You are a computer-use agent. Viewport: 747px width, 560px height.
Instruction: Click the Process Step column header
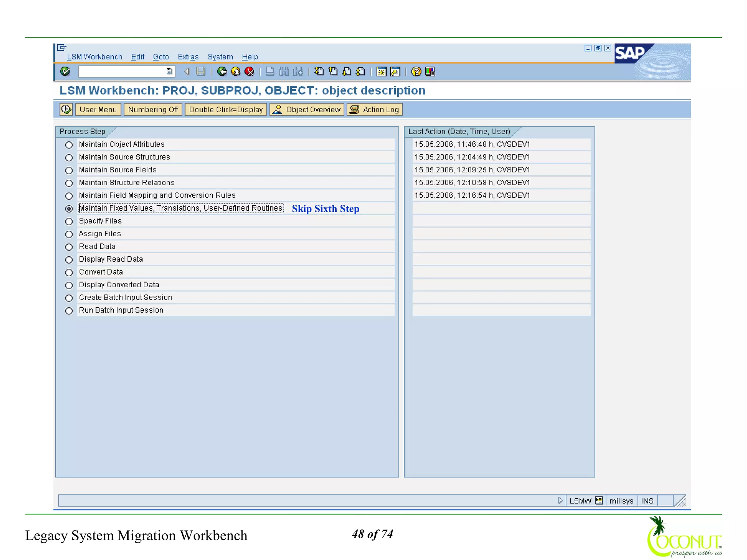click(x=83, y=131)
